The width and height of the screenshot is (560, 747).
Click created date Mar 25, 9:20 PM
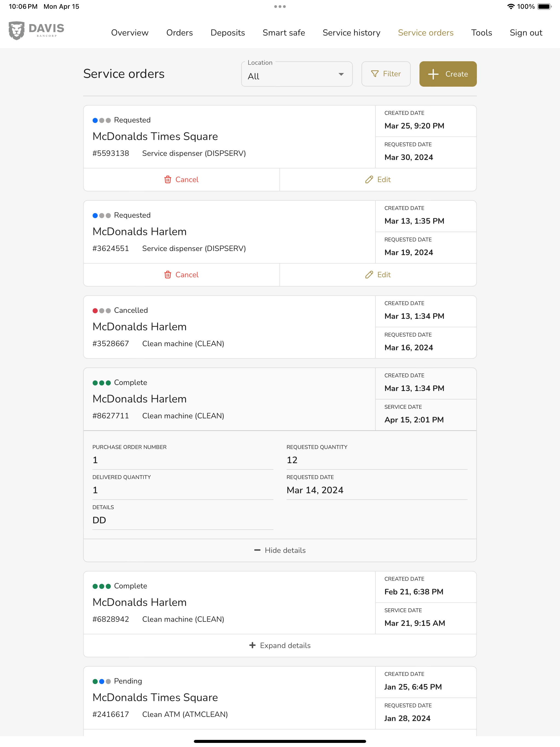coord(415,126)
